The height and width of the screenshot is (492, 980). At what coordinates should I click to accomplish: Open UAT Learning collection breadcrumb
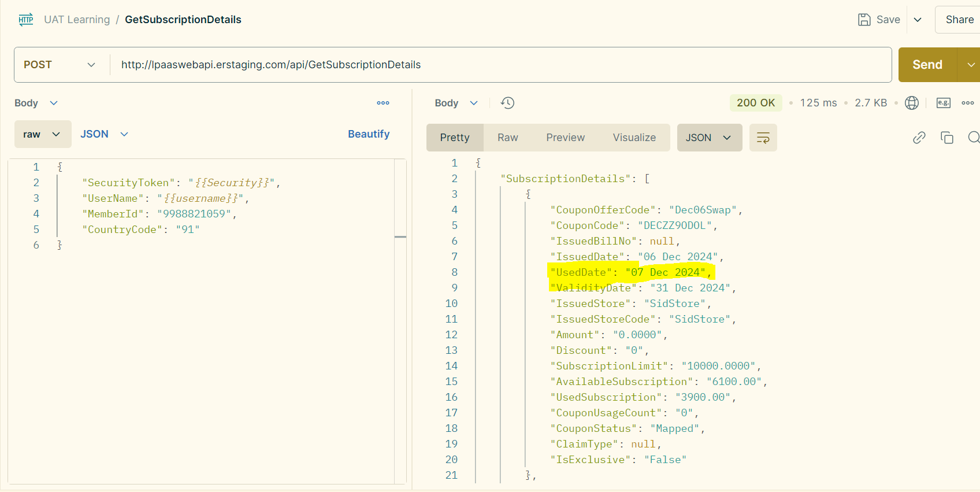tap(77, 20)
